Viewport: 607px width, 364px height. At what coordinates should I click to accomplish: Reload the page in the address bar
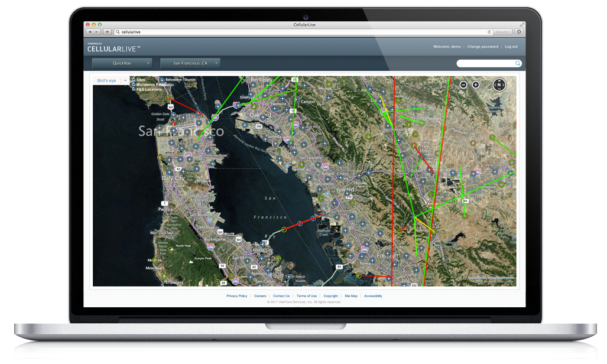(x=489, y=32)
